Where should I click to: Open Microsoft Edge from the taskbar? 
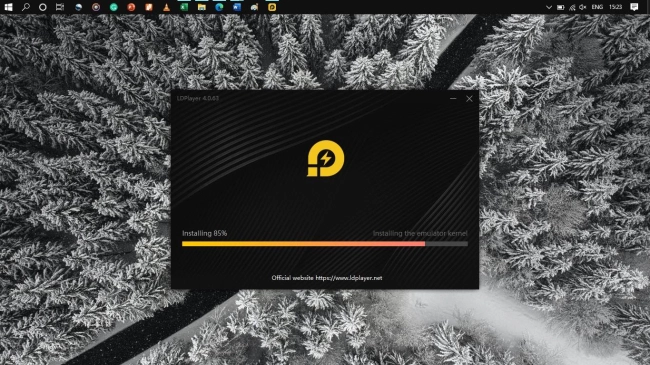(x=219, y=7)
